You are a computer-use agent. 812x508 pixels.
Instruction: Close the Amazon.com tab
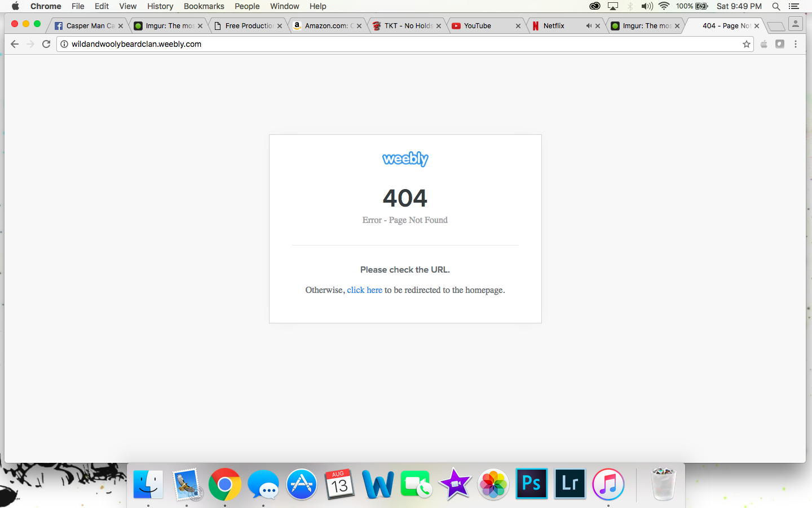(359, 26)
